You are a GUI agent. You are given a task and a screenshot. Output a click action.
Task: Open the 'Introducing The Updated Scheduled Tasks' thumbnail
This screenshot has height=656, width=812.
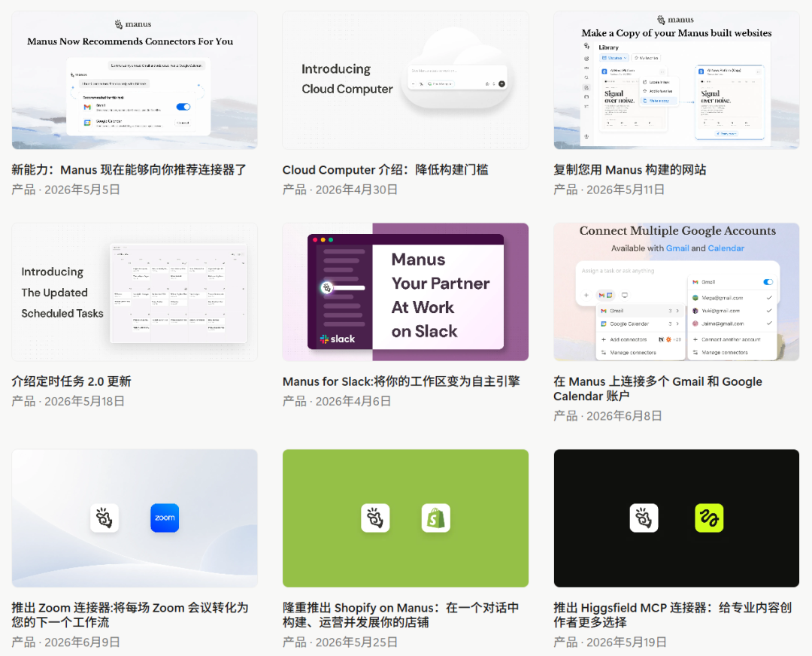pos(135,292)
